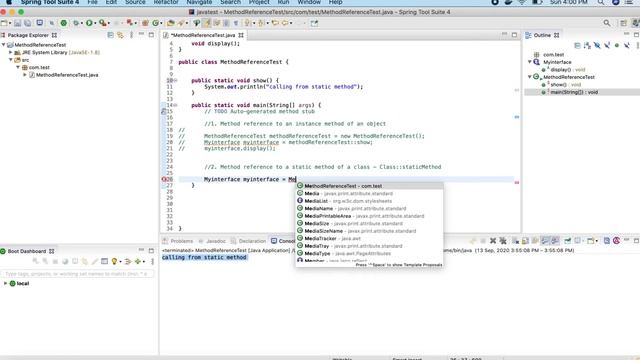This screenshot has width=640, height=360.
Task: Toggle Sort alphabetically in Outline
Action: (587, 45)
